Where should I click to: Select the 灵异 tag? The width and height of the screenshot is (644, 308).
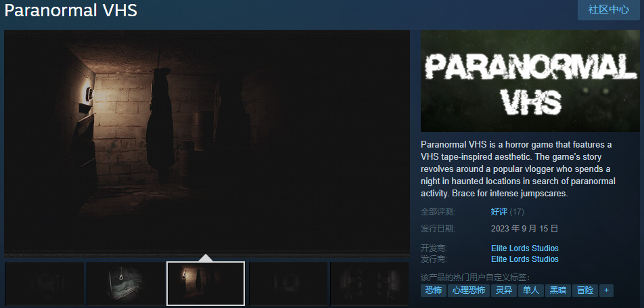pos(503,290)
